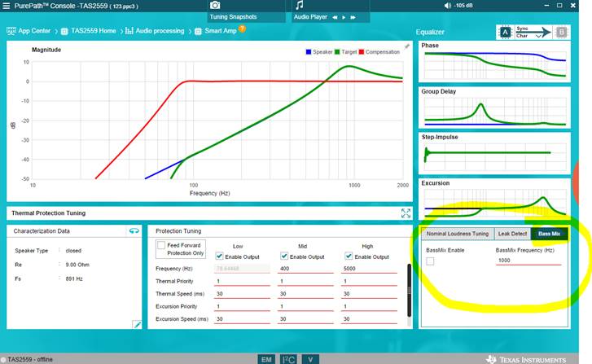Toggle Feed Forward Protection Only checkbox
592x364 pixels.
coord(161,245)
